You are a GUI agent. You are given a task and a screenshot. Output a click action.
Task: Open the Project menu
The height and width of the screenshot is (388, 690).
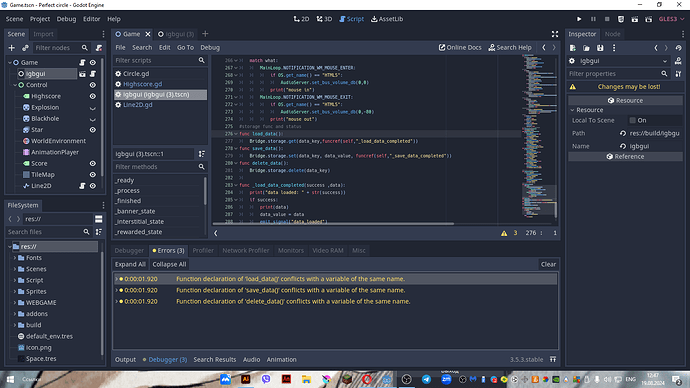40,19
